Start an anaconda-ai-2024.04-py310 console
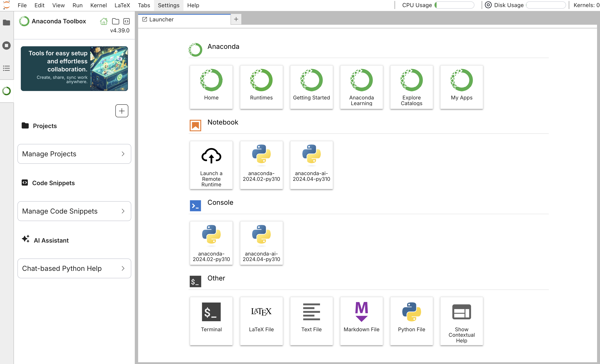 click(261, 243)
